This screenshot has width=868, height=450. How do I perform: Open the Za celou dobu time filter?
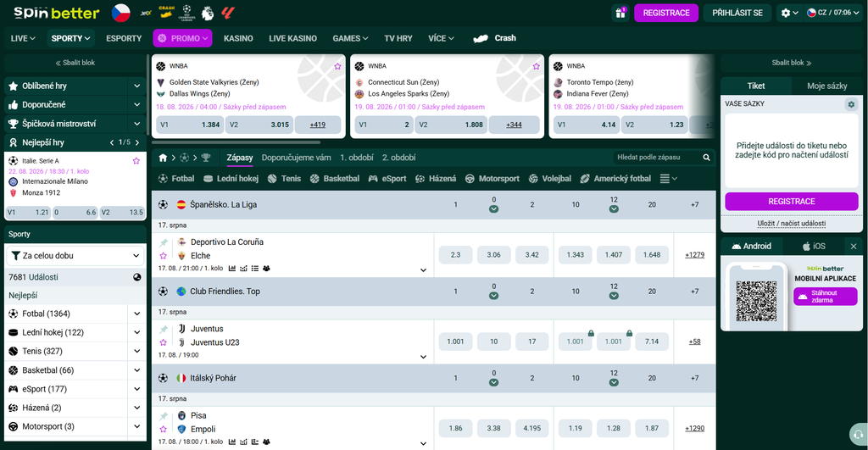pyautogui.click(x=75, y=256)
